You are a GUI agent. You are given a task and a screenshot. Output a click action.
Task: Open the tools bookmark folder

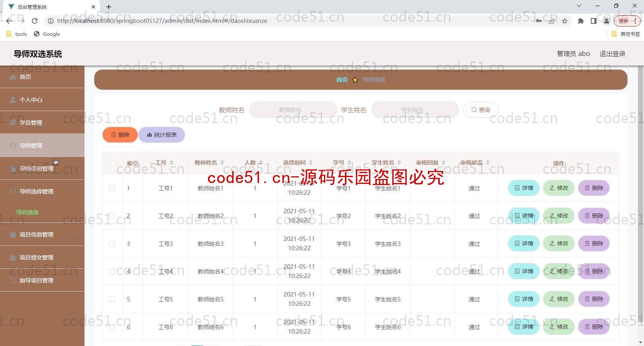[17, 34]
